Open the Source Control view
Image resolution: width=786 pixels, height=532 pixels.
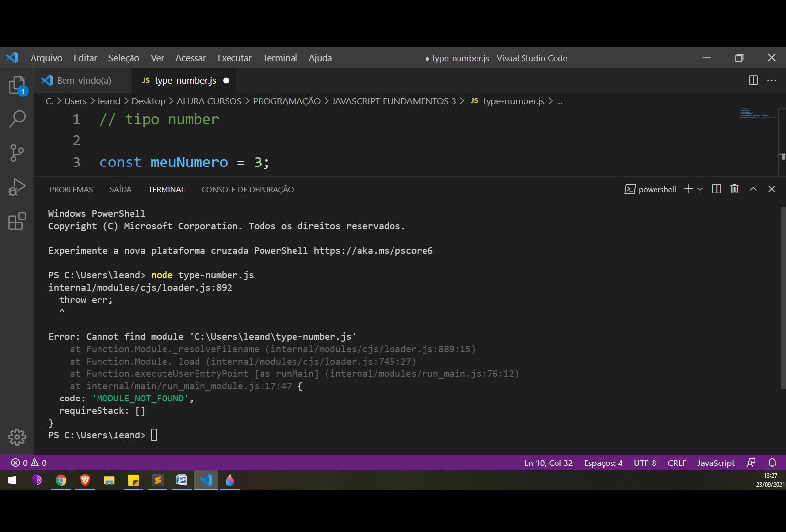(17, 153)
